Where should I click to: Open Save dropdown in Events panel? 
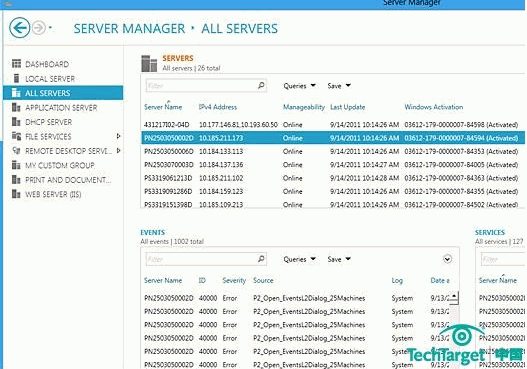point(339,259)
